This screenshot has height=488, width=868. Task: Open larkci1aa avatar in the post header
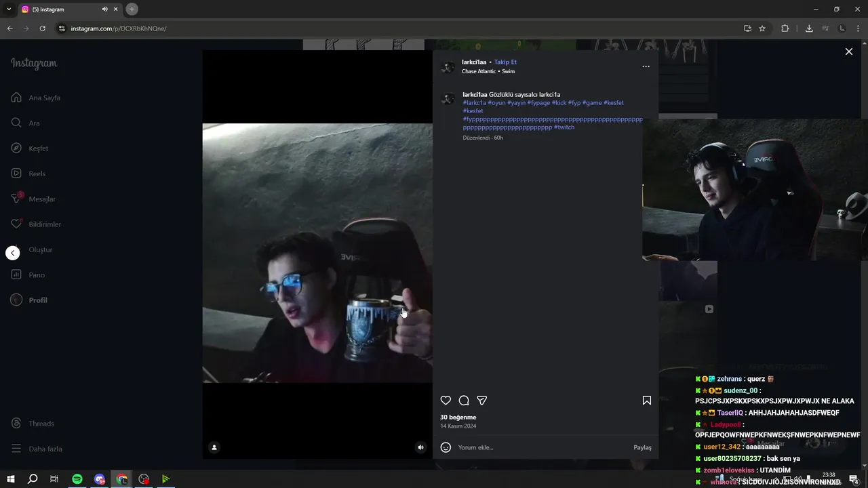448,66
